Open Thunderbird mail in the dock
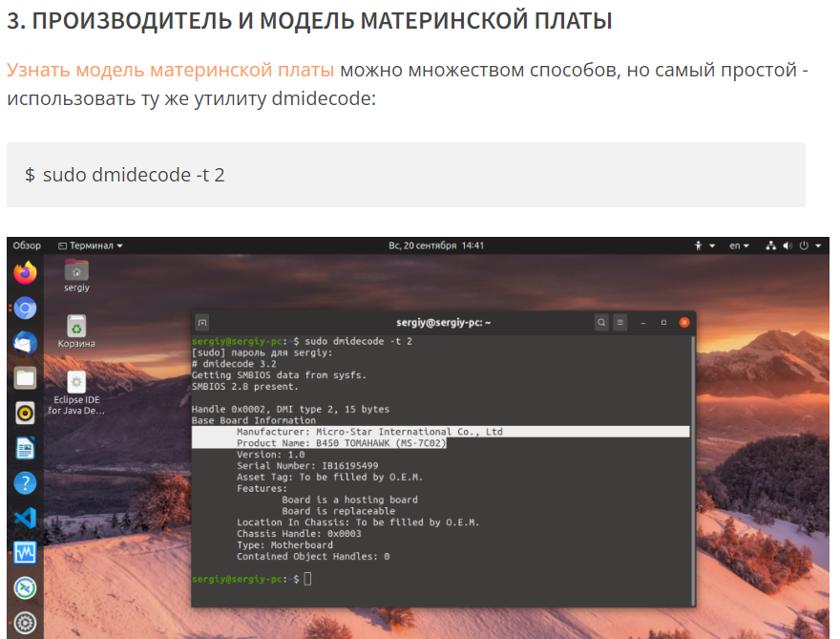 (25, 343)
